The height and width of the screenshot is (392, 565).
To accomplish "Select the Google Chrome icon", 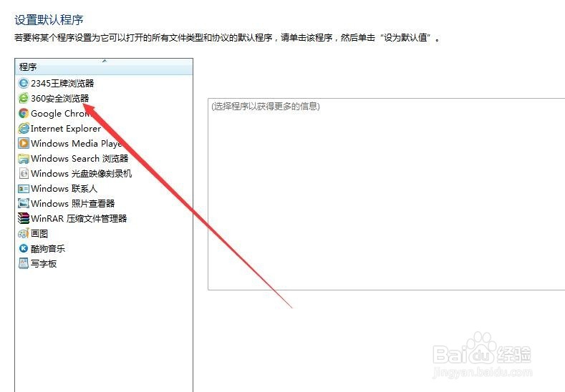I will tap(24, 114).
